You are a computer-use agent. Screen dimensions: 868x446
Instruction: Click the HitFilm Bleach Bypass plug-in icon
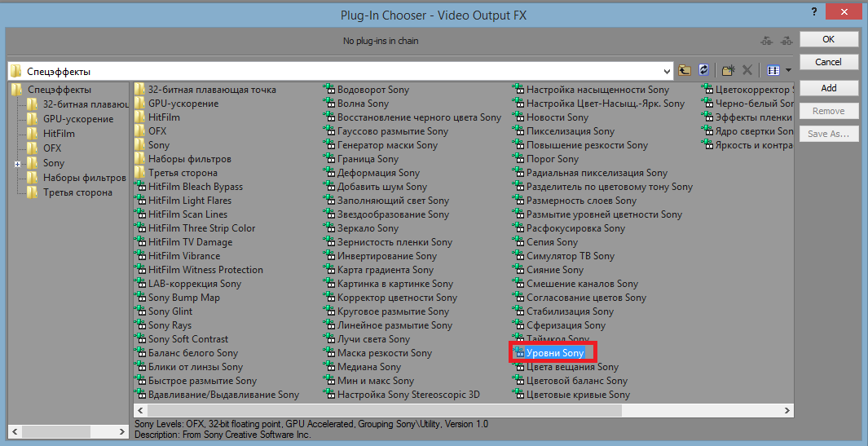(140, 187)
